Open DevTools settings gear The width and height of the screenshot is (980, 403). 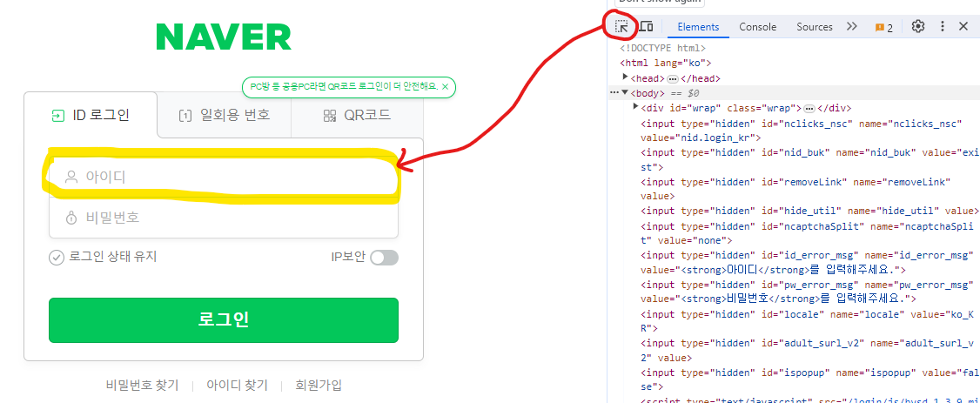917,26
